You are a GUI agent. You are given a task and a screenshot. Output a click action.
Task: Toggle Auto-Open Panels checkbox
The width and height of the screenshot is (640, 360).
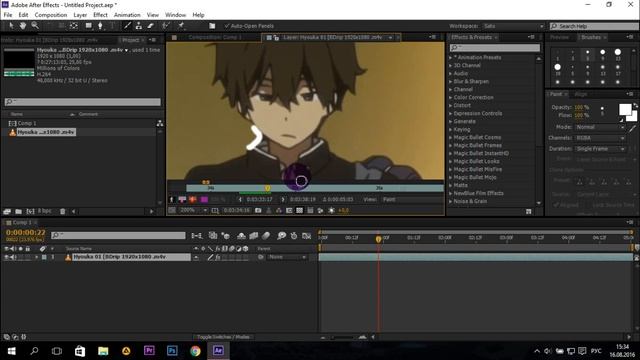click(227, 26)
